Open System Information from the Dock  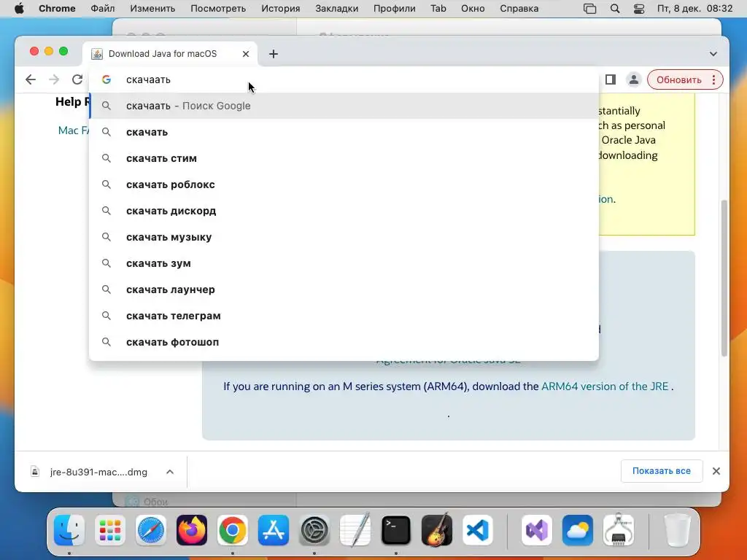(619, 530)
